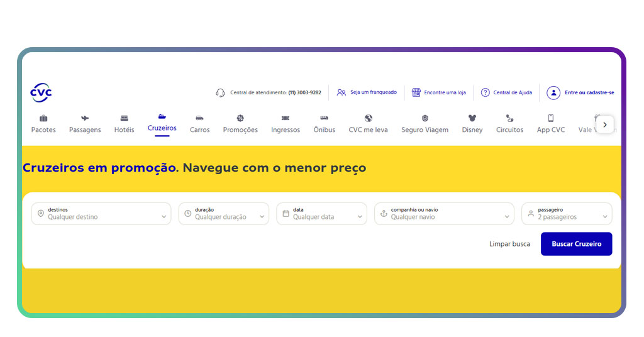The image size is (644, 337).
Task: Click the airplane icon above Passagens
Action: coord(85,118)
